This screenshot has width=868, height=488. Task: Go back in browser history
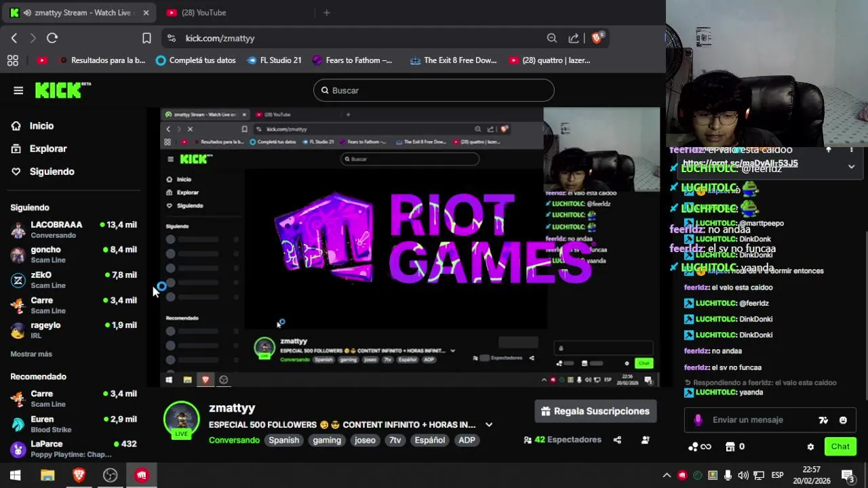(x=14, y=38)
